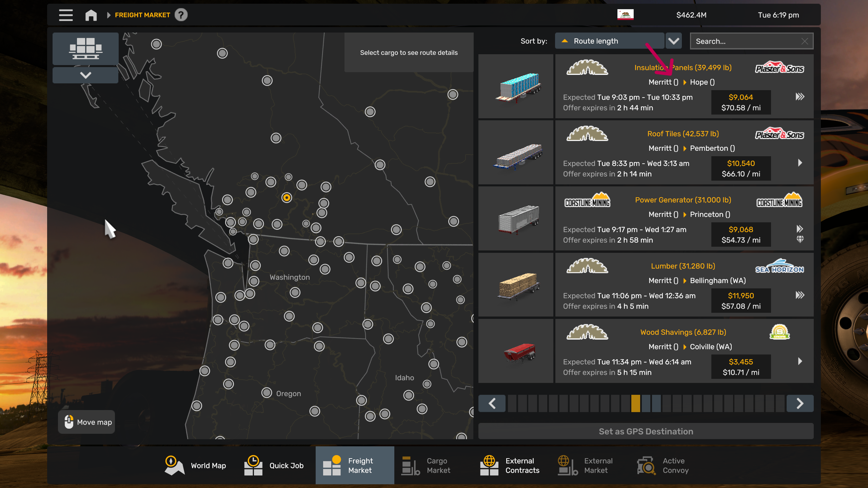Screen dimensions: 868x488
Task: Open Freight Market help question mark
Action: [181, 15]
